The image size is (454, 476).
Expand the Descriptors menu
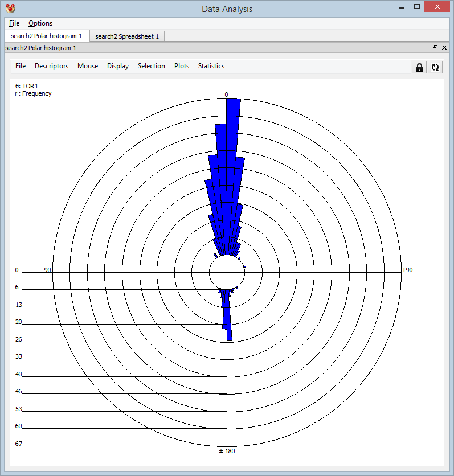click(51, 66)
